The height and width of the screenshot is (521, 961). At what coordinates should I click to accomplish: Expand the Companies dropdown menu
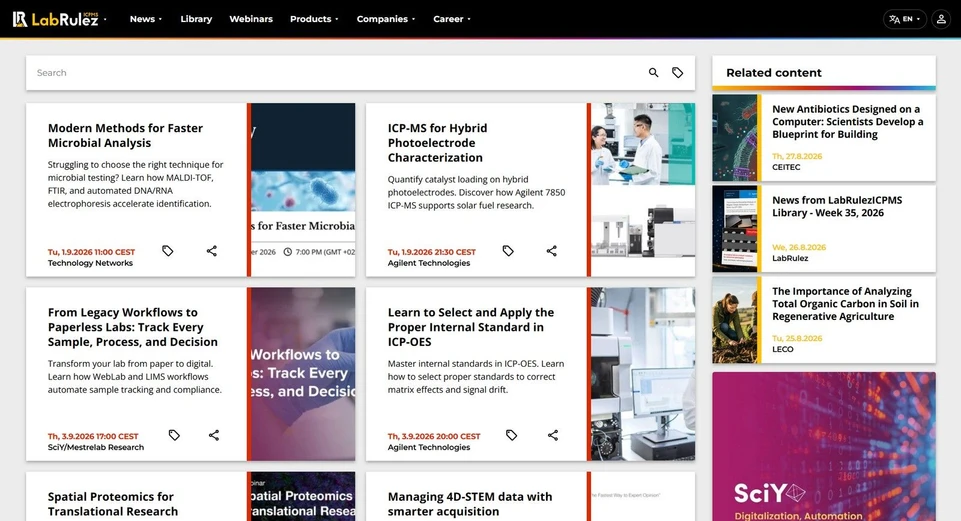tap(386, 19)
